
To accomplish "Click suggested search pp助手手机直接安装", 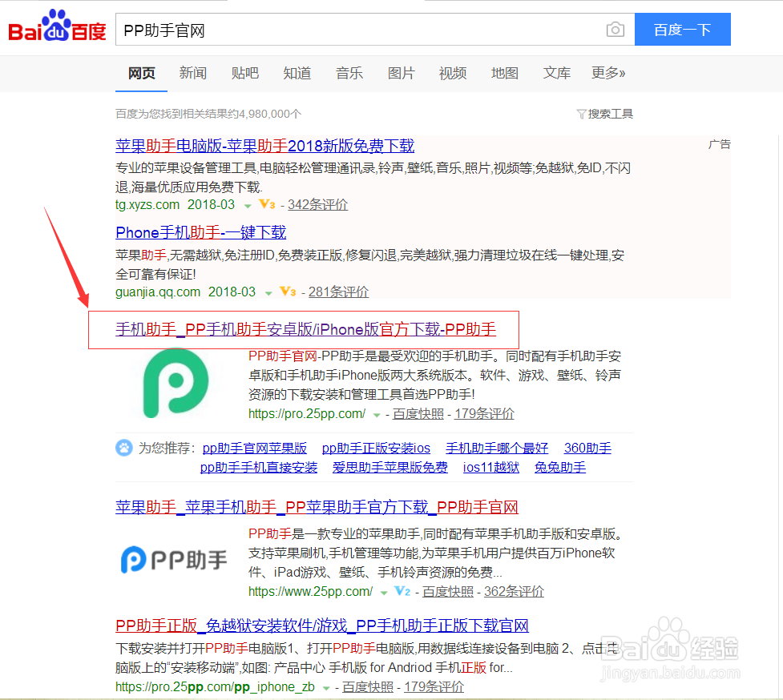I will point(259,468).
